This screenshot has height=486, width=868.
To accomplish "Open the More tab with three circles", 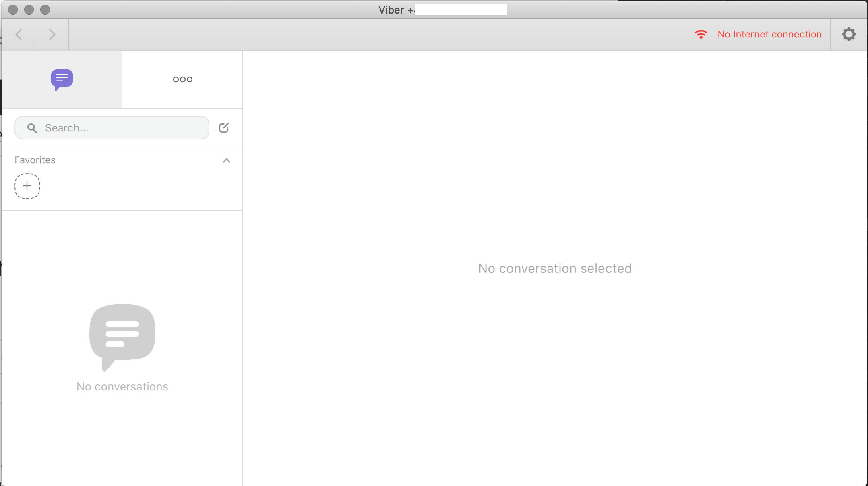I will (182, 79).
